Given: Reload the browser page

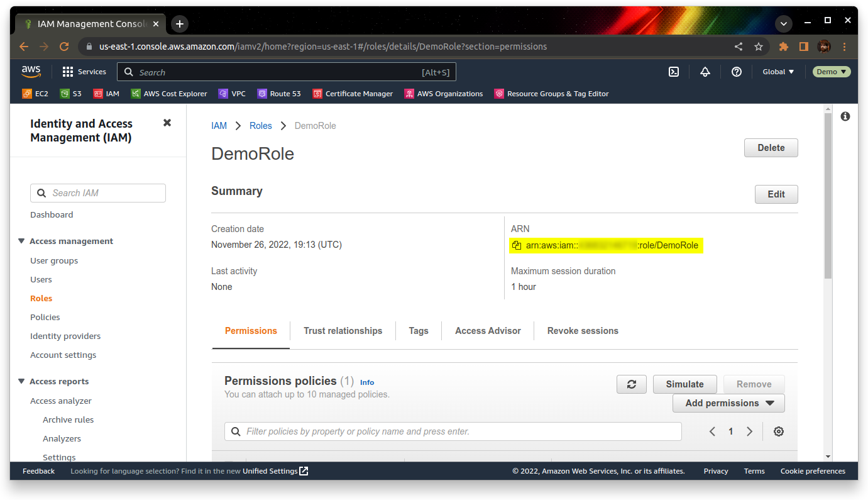Looking at the screenshot, I should point(63,47).
